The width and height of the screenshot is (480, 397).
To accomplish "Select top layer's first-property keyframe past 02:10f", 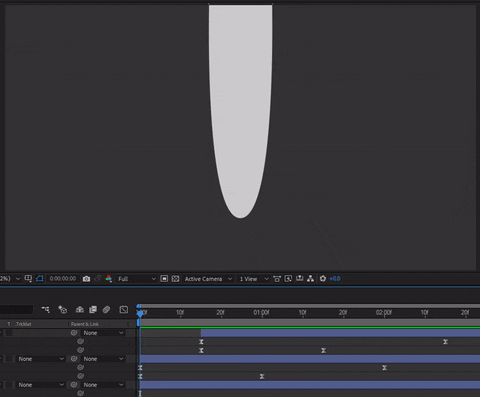I will [x=445, y=341].
